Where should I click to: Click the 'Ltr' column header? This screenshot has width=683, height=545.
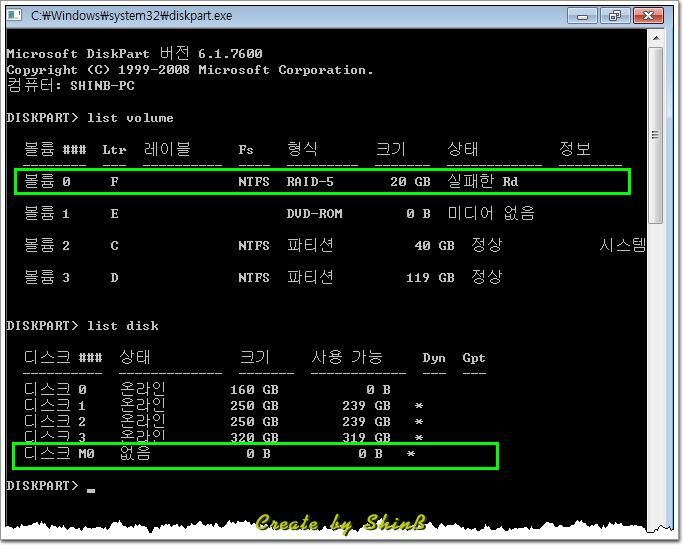pos(114,150)
